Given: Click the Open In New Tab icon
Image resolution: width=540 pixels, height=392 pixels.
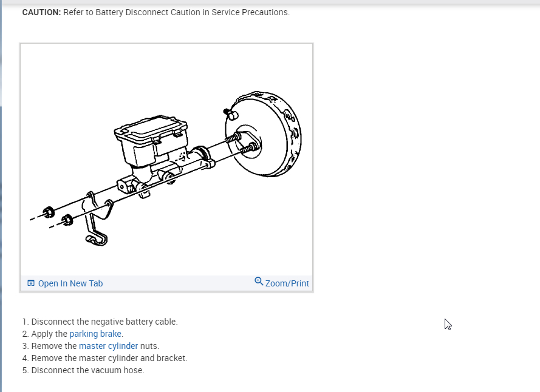Looking at the screenshot, I should tap(31, 283).
